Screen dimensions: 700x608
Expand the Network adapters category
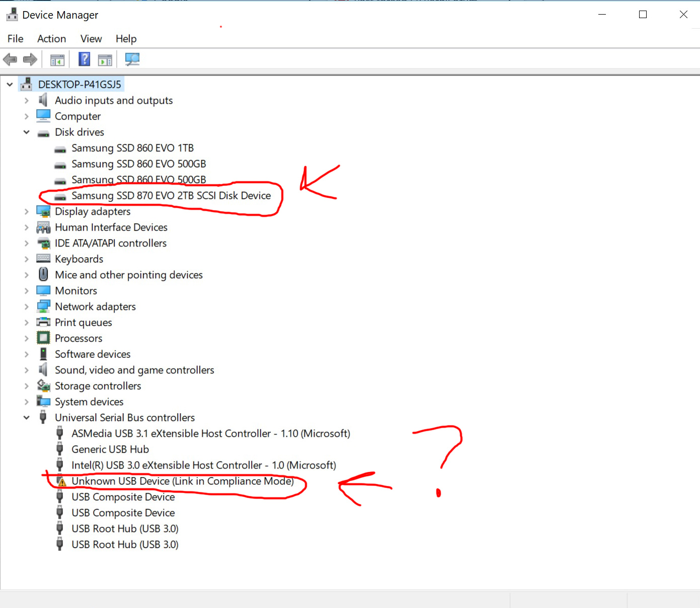[x=26, y=306]
